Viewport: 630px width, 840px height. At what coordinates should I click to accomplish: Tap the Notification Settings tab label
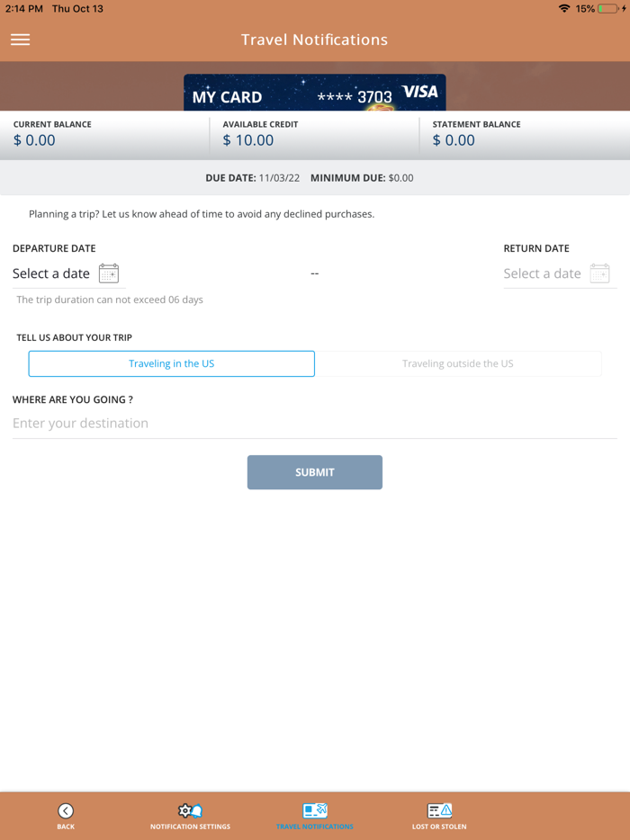(190, 827)
